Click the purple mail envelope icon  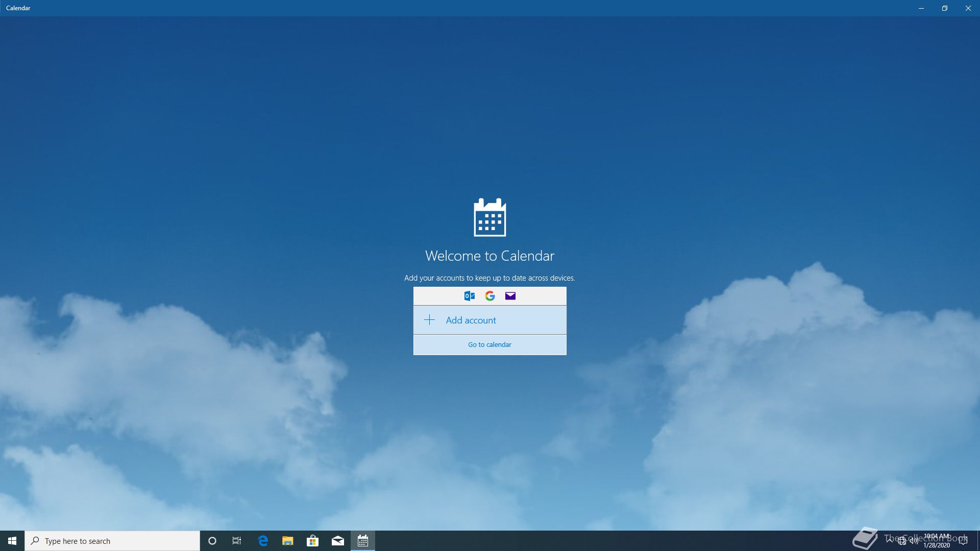[510, 296]
